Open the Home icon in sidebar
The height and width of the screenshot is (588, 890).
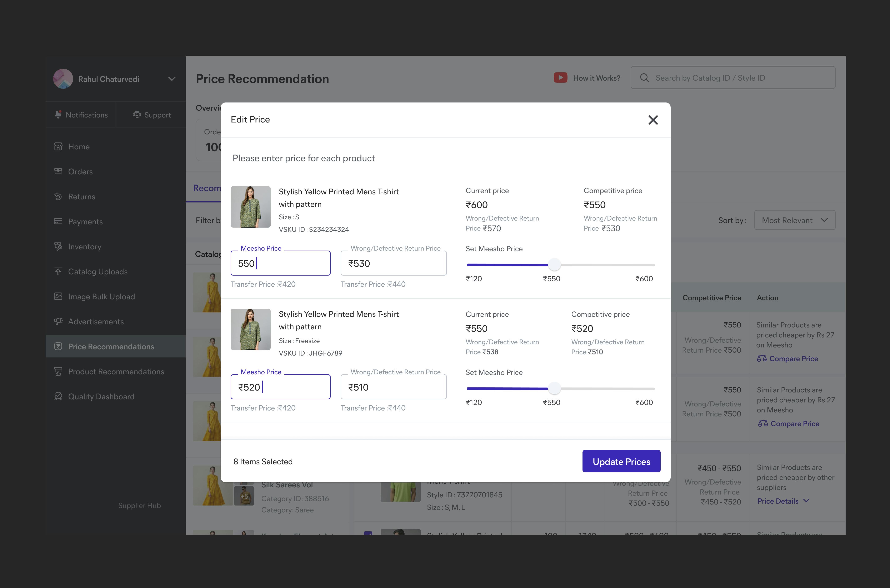tap(58, 146)
